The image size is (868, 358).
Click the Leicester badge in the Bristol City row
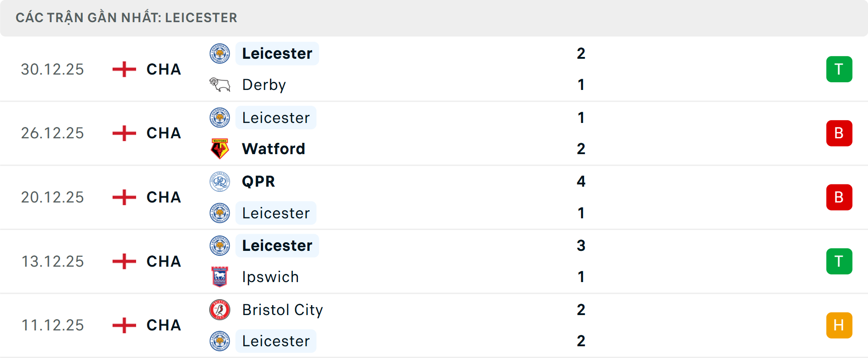coord(219,341)
